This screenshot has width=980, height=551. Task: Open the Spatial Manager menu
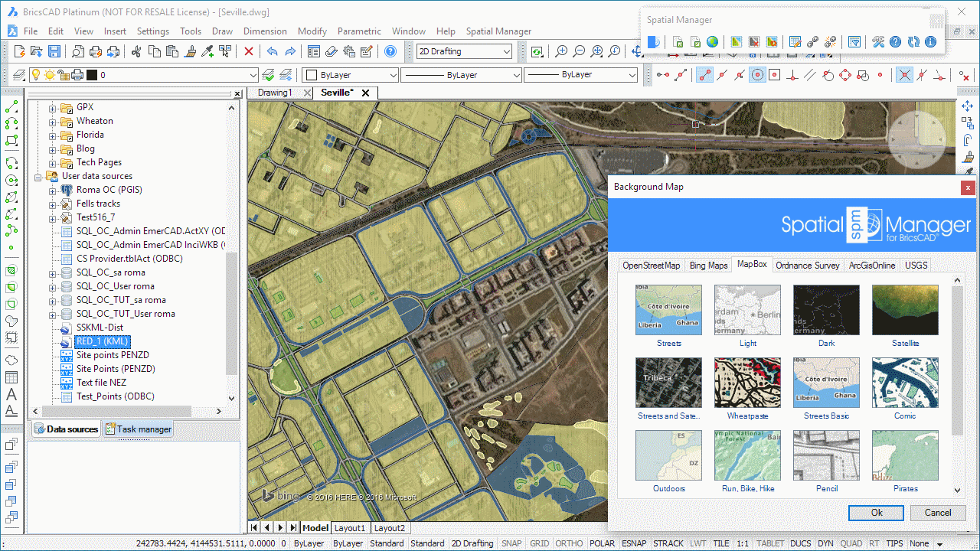point(498,31)
